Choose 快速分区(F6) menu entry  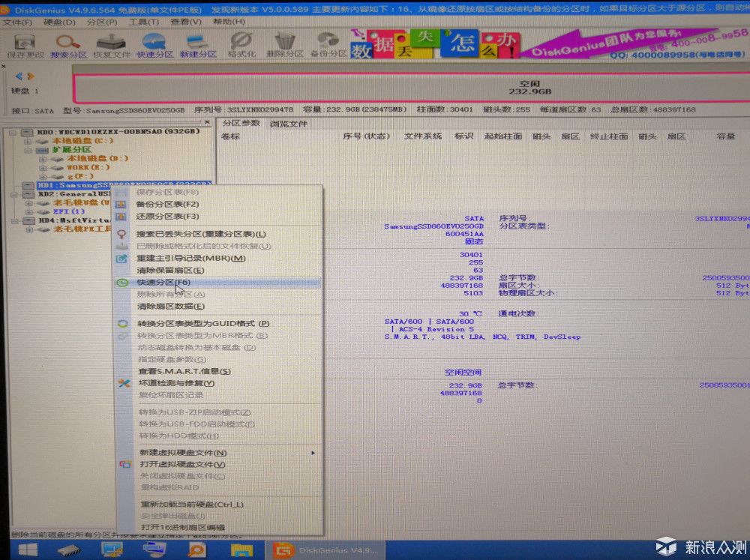pos(218,283)
